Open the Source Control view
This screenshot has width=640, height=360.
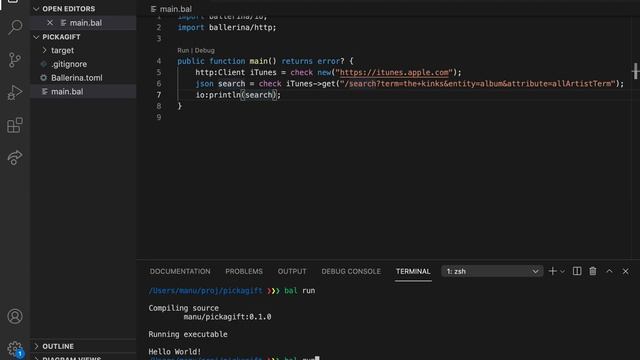(x=15, y=60)
